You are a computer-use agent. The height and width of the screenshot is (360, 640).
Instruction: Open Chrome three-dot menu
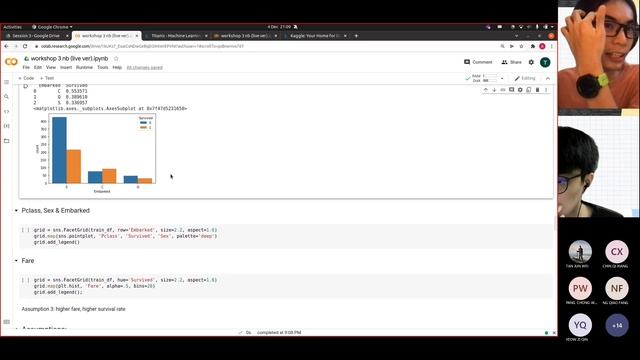coord(551,46)
